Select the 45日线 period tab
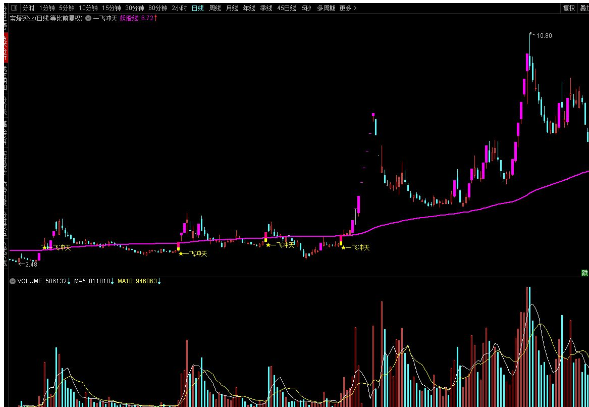Viewport: 589px width, 407px height. point(287,8)
